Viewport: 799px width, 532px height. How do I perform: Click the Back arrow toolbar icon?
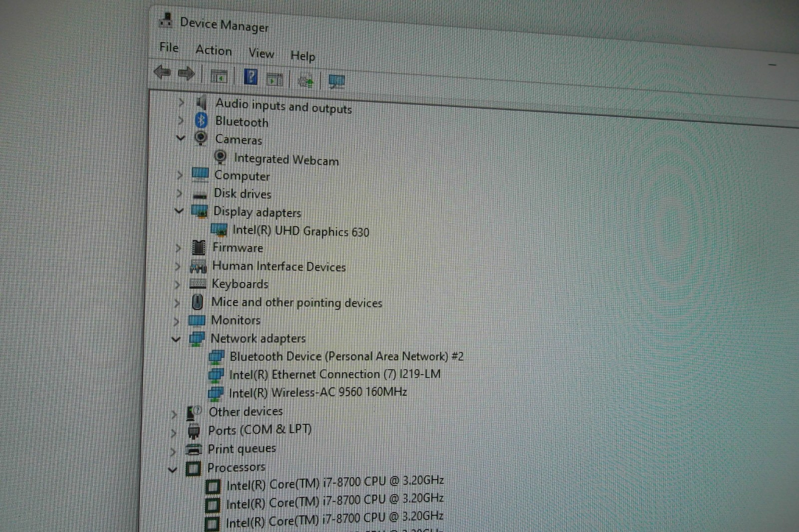(x=162, y=72)
